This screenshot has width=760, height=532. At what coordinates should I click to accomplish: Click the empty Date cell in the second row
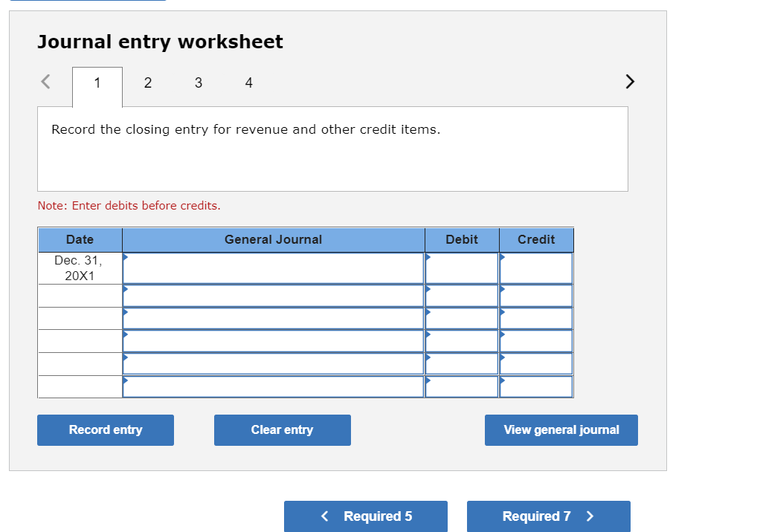80,295
